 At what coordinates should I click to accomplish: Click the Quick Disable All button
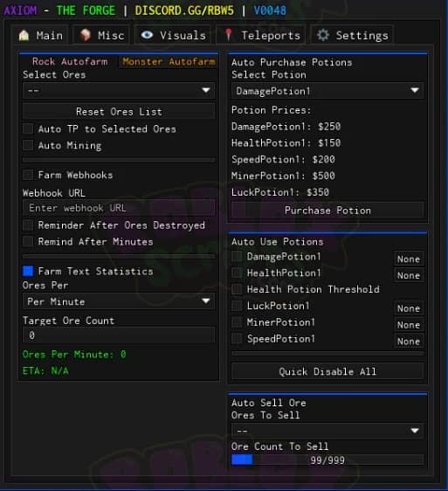click(x=327, y=371)
